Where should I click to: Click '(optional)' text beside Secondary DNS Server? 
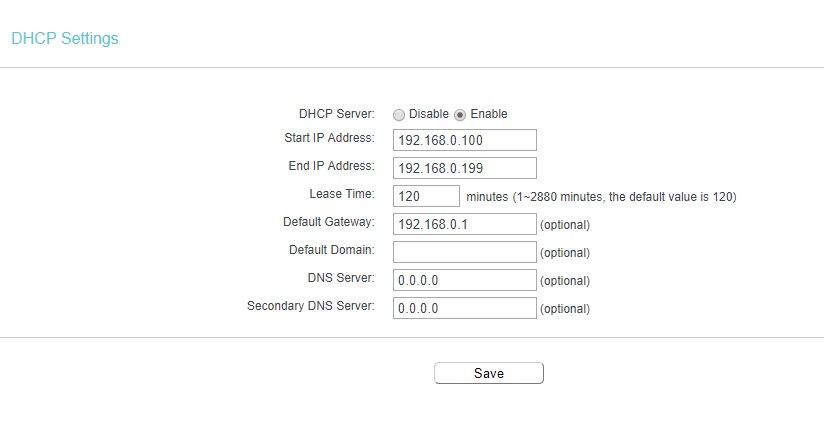point(565,309)
